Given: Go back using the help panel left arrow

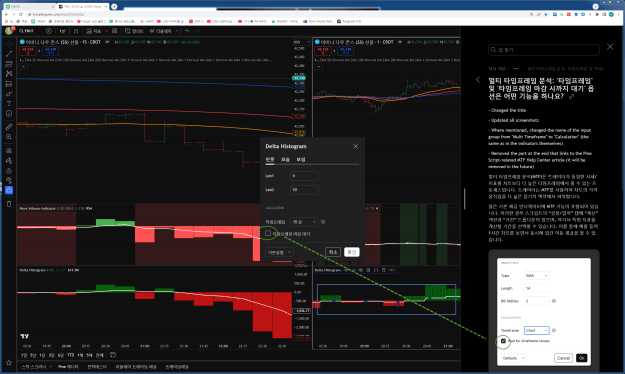Looking at the screenshot, I should (478, 80).
